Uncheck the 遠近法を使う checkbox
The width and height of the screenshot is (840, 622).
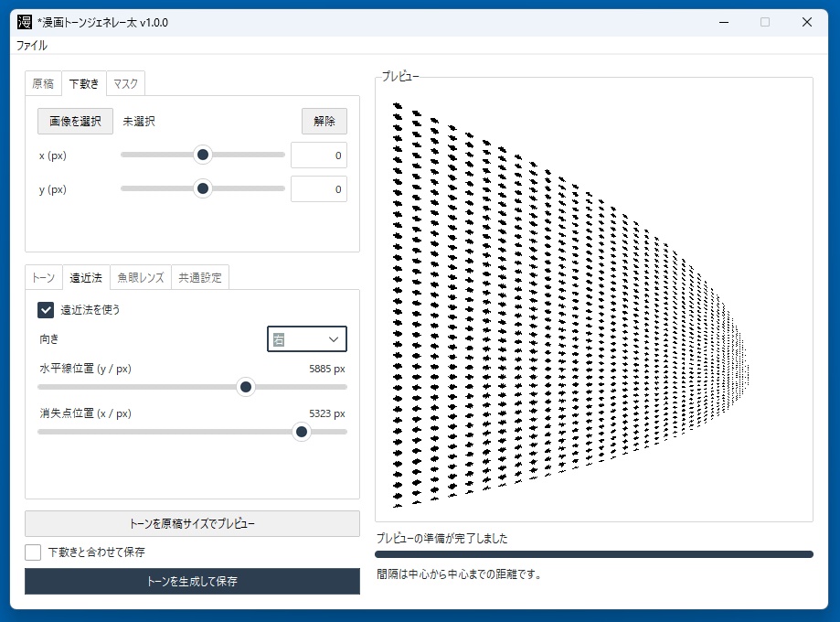[x=46, y=310]
